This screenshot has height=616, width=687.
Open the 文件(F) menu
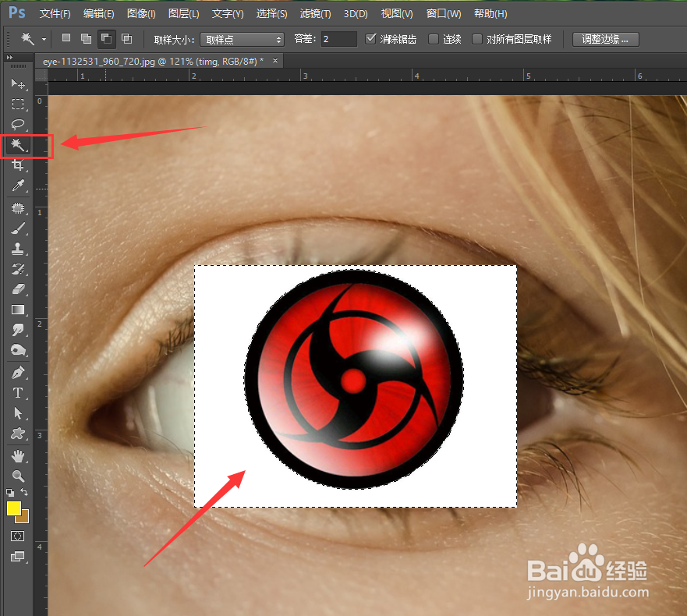(55, 14)
